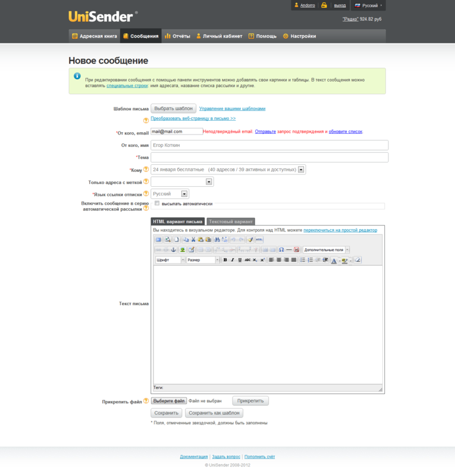Insert an anchor with the anchor icon
This screenshot has height=476, width=455.
tap(173, 249)
